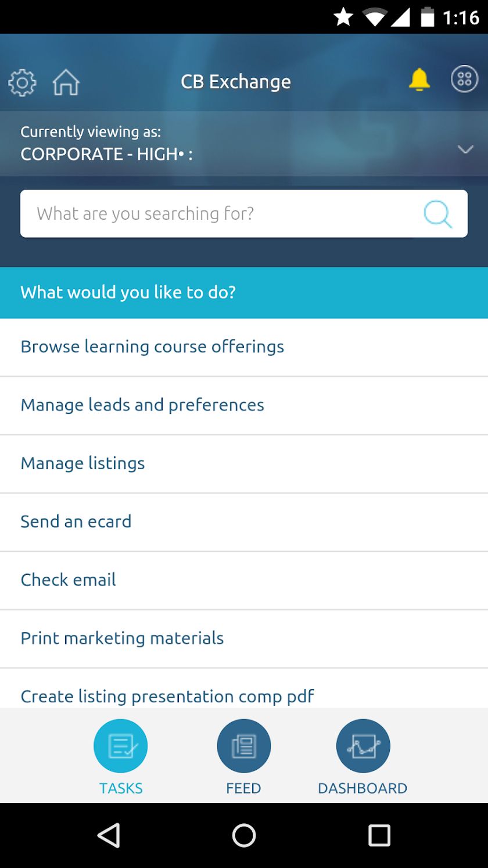Focus the 'What are you searching for?' field

point(221,214)
